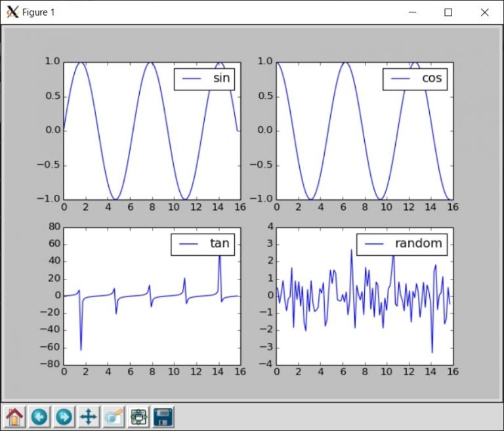This screenshot has width=504, height=431.
Task: Click the −4 y-axis label on random plot
Action: [x=266, y=364]
